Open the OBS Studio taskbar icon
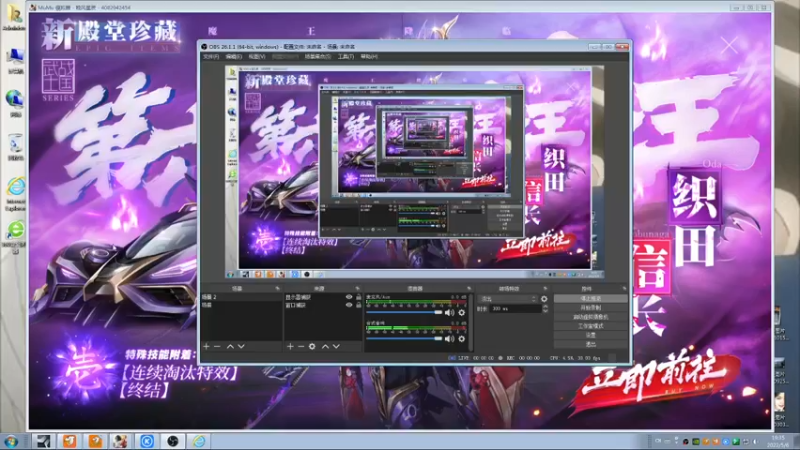Image resolution: width=800 pixels, height=450 pixels. click(172, 441)
